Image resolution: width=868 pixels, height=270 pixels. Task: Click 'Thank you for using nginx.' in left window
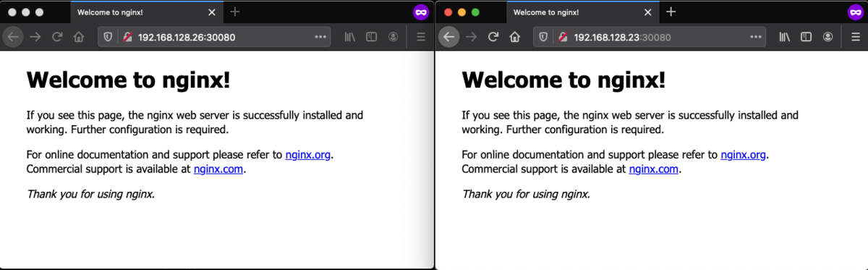point(91,194)
